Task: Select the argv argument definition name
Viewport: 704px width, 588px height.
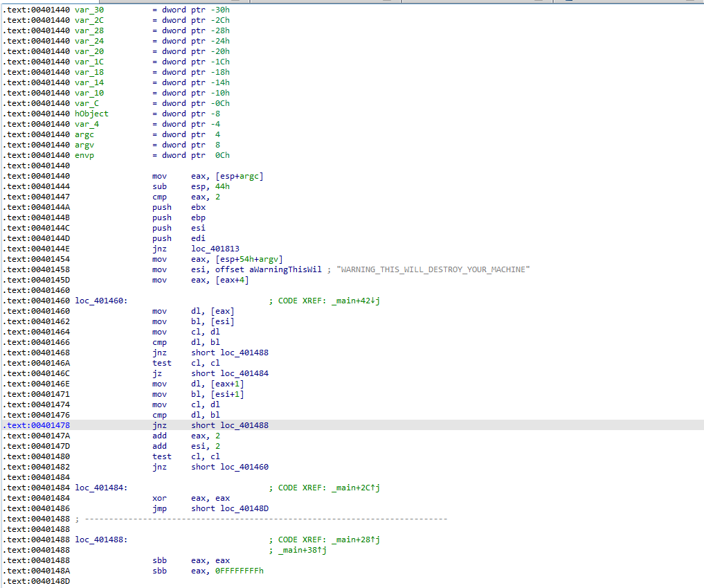Action: pos(84,145)
